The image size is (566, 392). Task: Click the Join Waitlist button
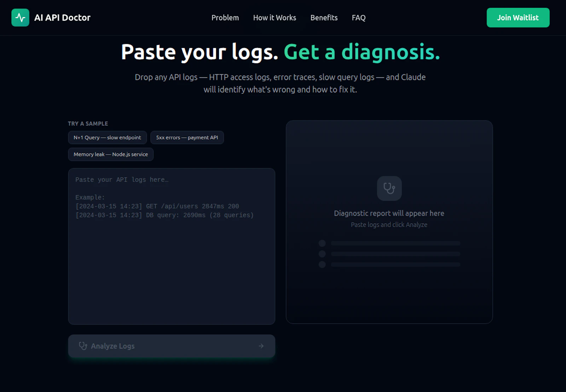[518, 18]
